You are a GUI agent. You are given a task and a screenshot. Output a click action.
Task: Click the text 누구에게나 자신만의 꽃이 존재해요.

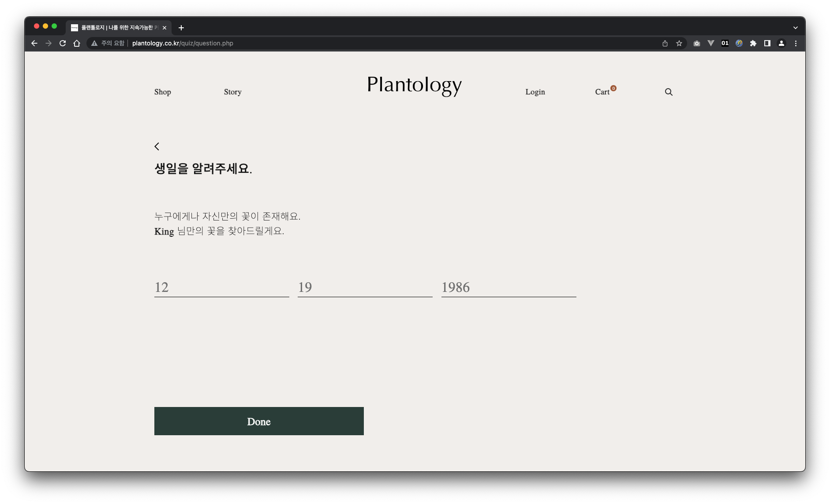pos(227,216)
